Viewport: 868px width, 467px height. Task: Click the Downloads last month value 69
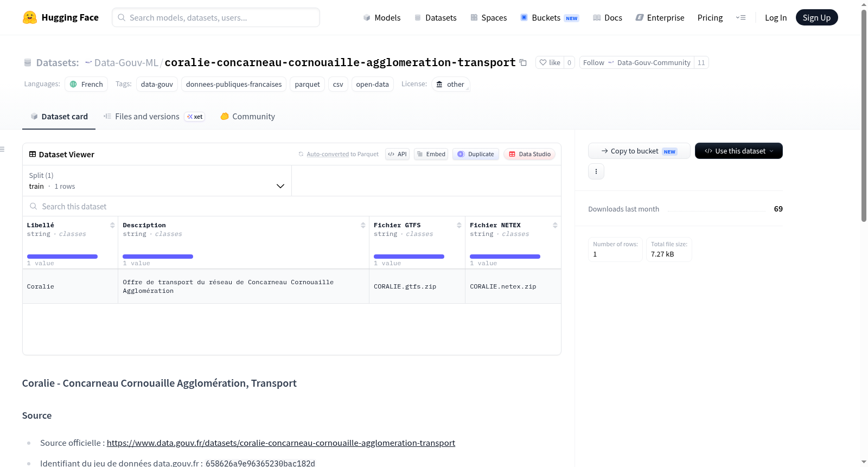tap(778, 209)
